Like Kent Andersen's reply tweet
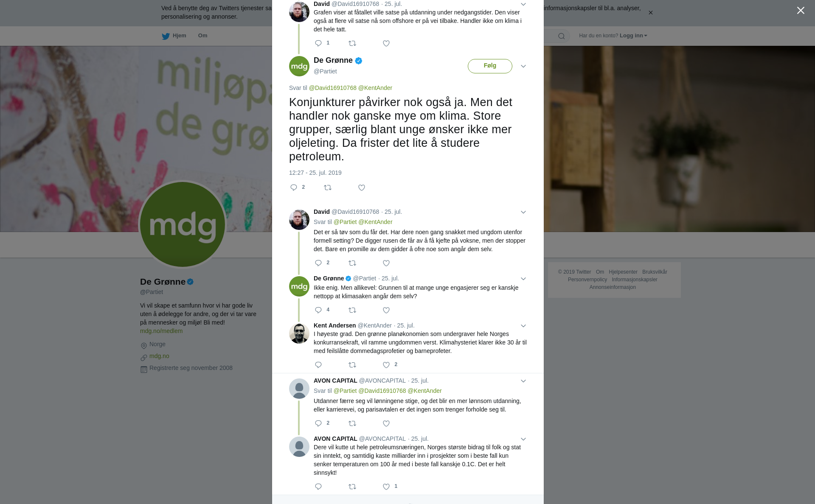The image size is (815, 504). point(386,365)
